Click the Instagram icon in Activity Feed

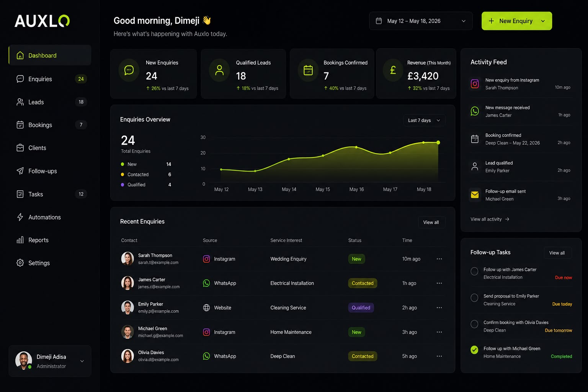[475, 84]
